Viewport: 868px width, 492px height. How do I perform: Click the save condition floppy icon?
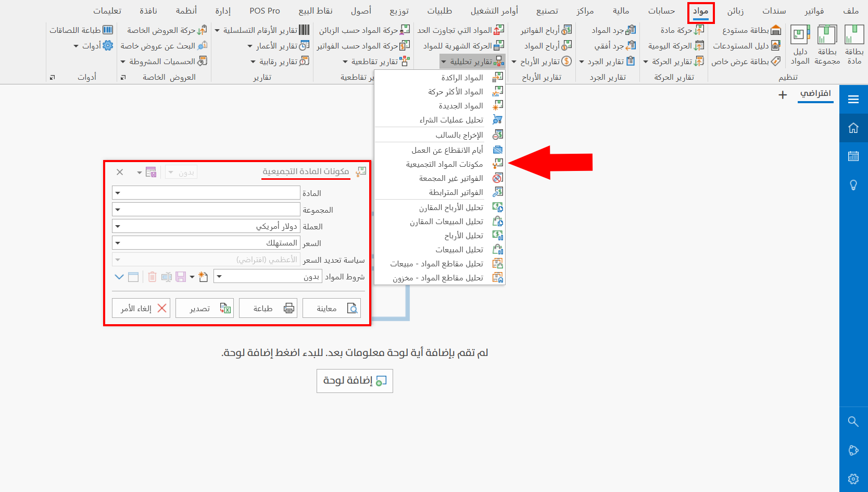pos(181,277)
